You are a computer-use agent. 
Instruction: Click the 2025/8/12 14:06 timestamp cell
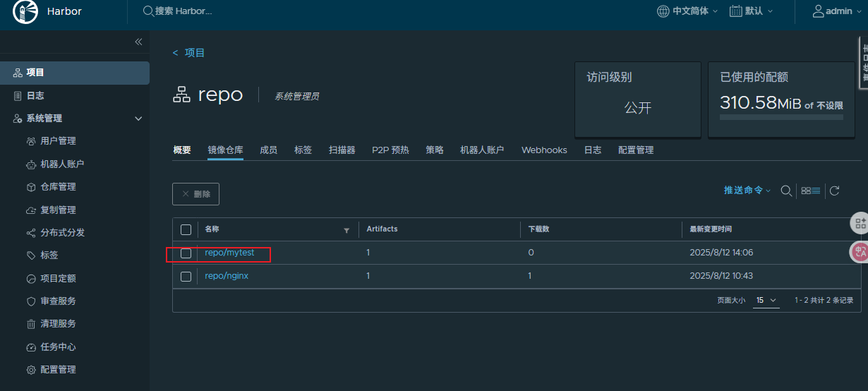pos(721,253)
